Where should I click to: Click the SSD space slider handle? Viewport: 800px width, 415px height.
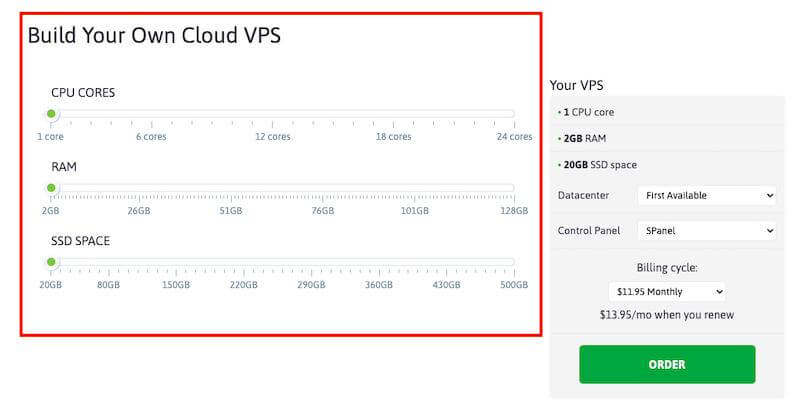coord(51,262)
